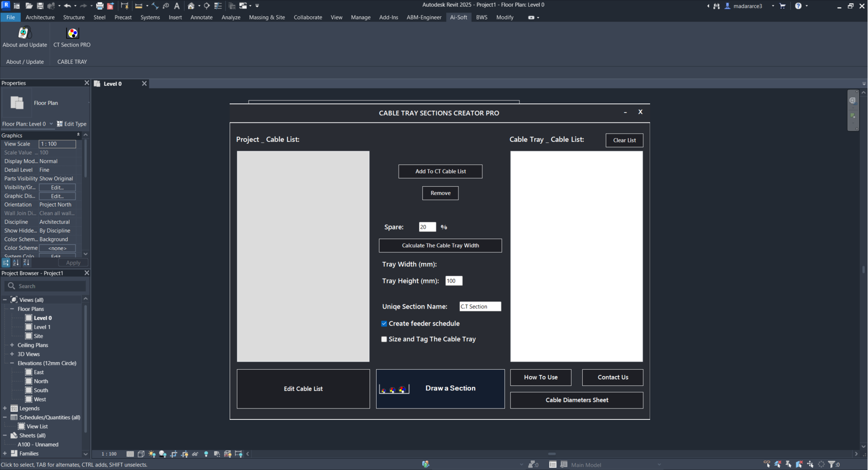Expand the Legends tree node

pos(5,409)
